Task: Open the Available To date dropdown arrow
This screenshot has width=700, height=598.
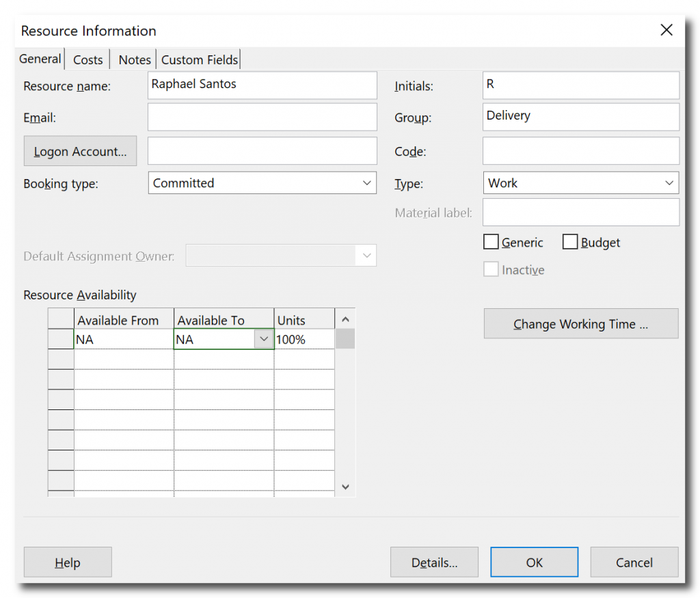Action: tap(264, 339)
